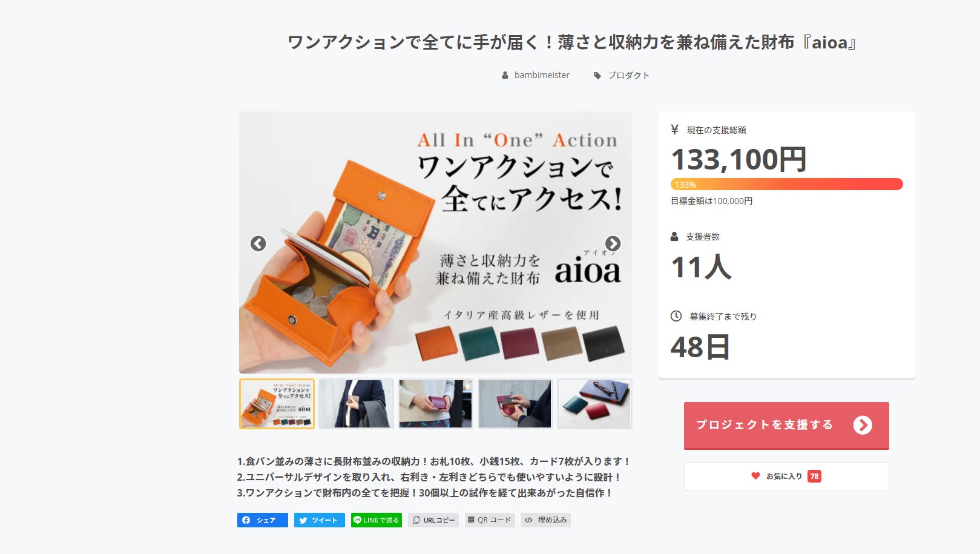980x554 pixels.
Task: Get embed code via 埋め込み button
Action: 545,520
